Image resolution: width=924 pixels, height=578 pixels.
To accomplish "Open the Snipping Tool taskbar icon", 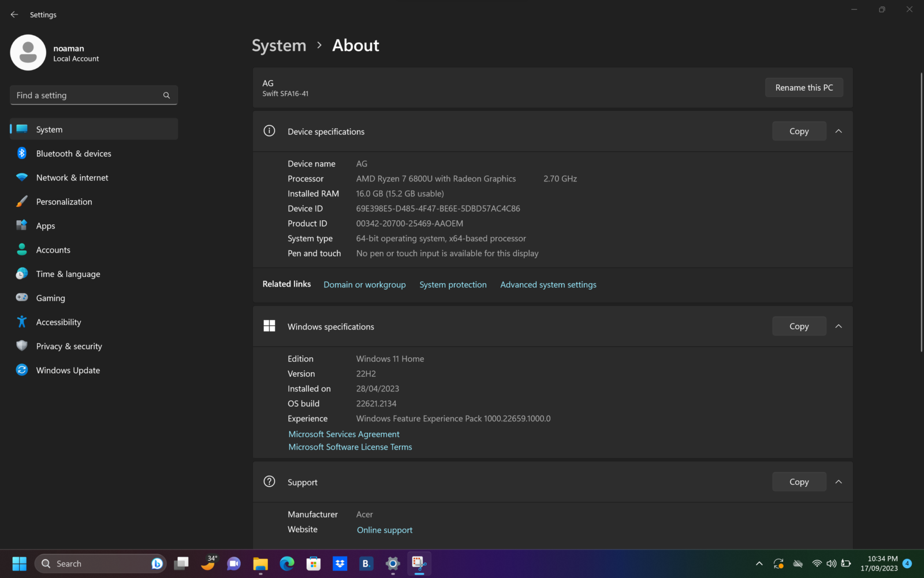I will [419, 564].
